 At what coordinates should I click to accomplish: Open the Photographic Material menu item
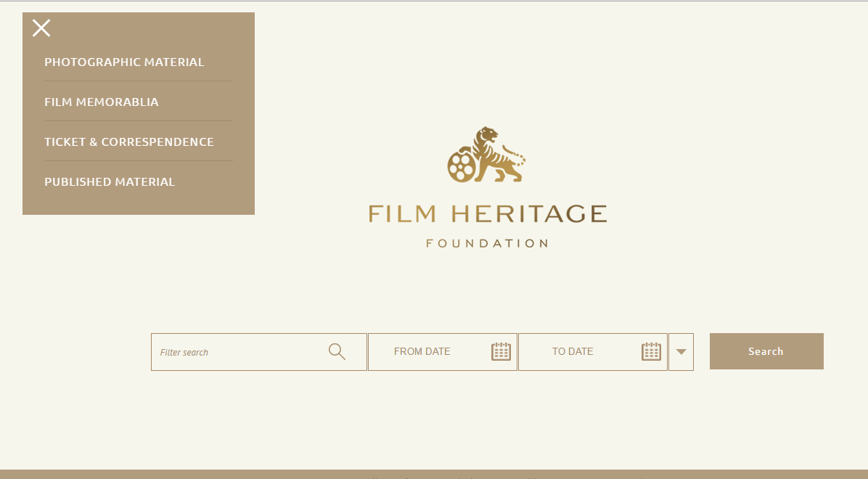coord(125,62)
